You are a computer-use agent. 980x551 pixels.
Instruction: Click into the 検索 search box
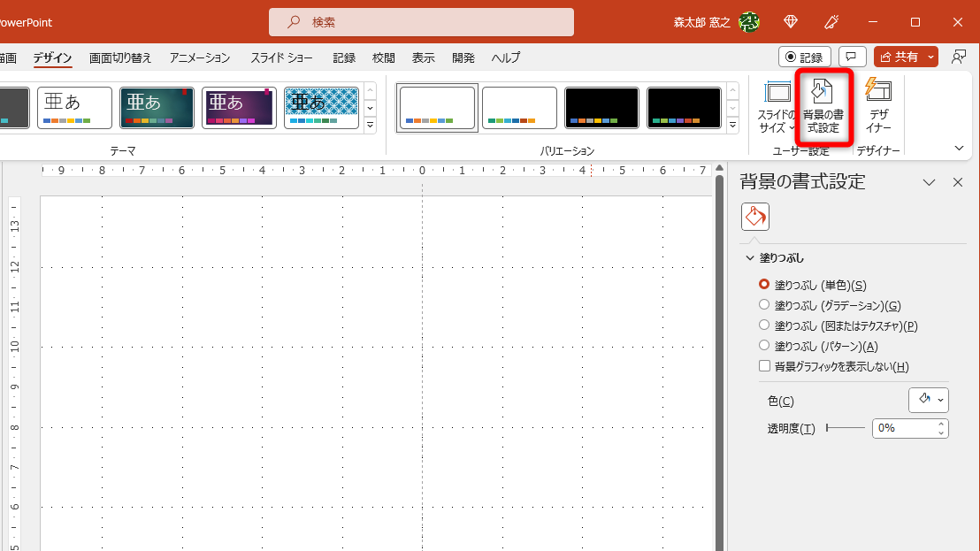pos(420,21)
